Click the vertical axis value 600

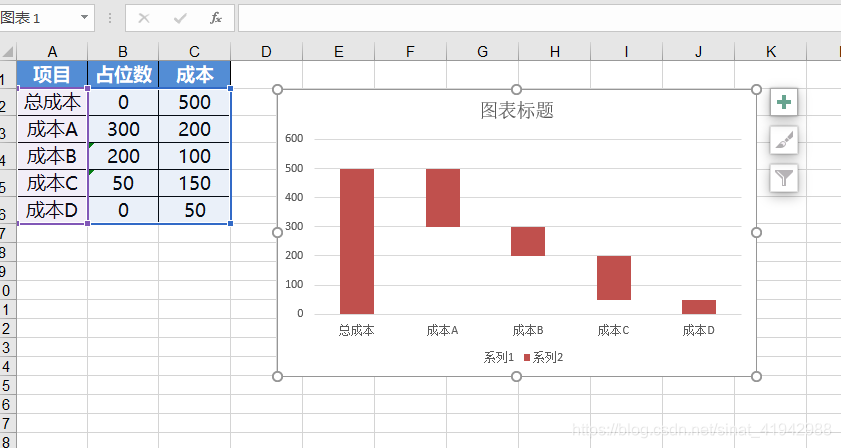click(294, 138)
